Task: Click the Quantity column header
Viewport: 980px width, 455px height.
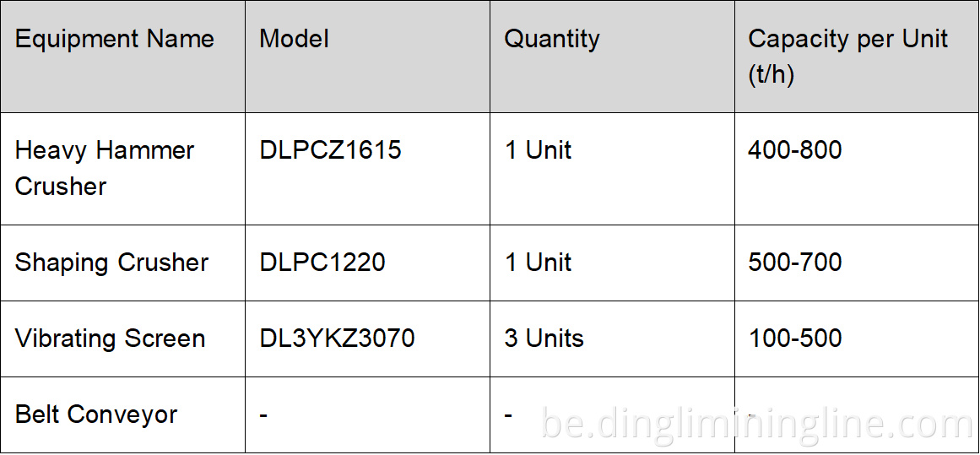Action: pos(552,39)
